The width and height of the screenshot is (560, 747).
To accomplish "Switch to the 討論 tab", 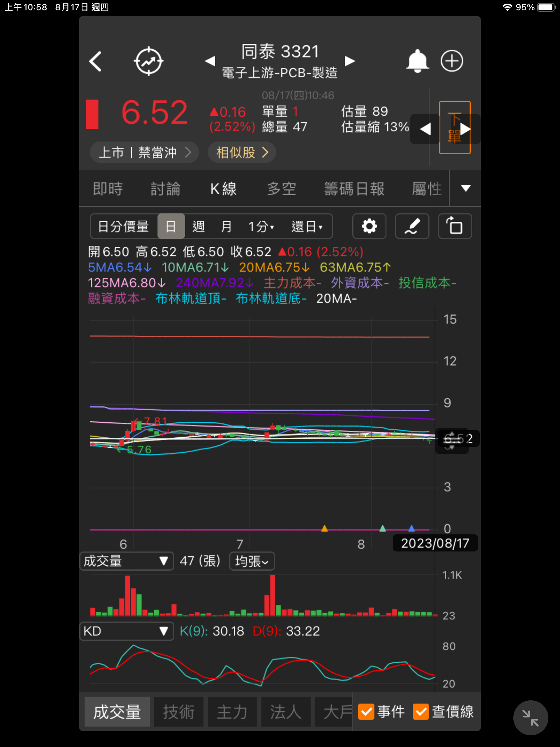I will tap(166, 189).
